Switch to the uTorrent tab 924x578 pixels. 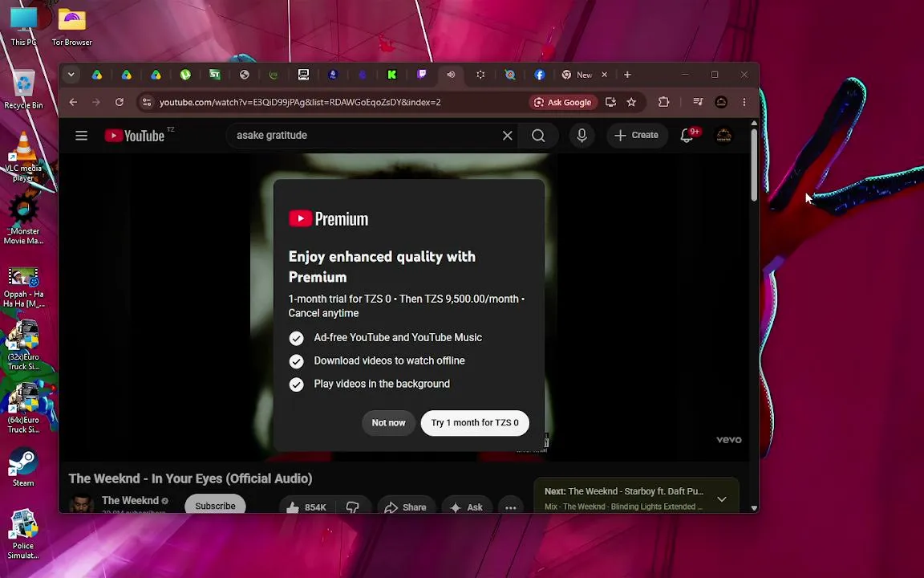pyautogui.click(x=185, y=75)
